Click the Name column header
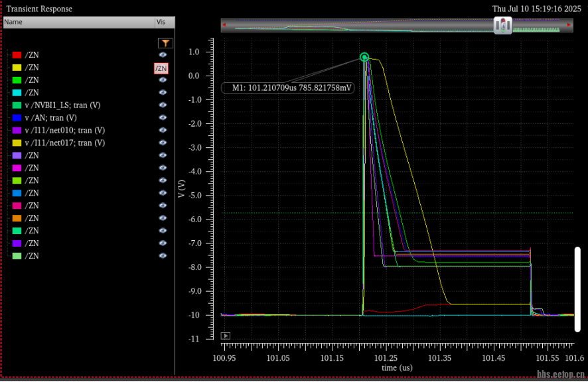The width and height of the screenshot is (588, 382). tap(79, 22)
